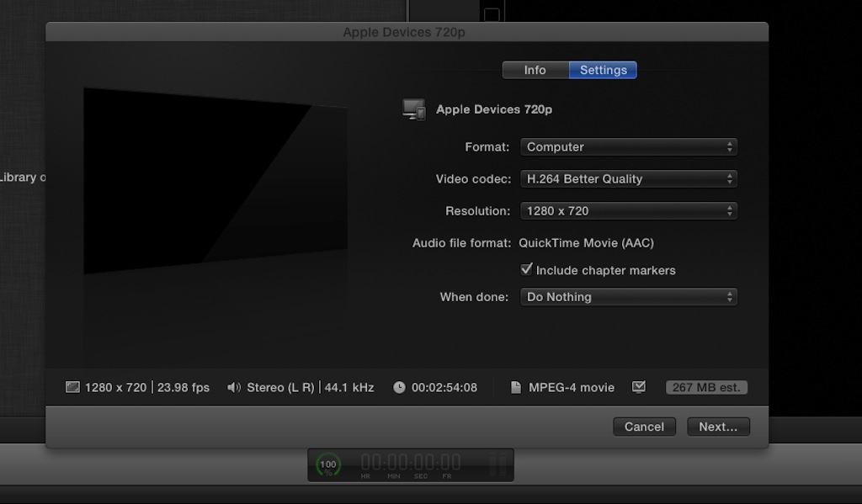This screenshot has width=862, height=504.
Task: Click the clock duration icon
Action: (399, 388)
